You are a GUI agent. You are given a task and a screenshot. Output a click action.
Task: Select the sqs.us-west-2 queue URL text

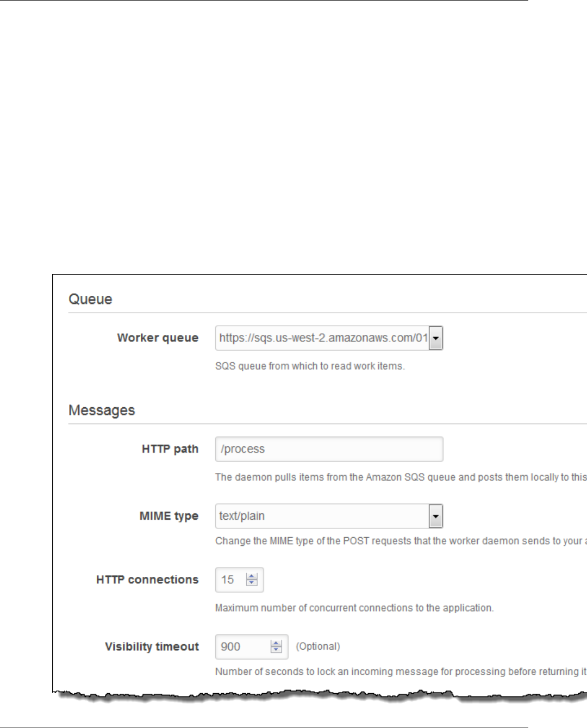[323, 338]
